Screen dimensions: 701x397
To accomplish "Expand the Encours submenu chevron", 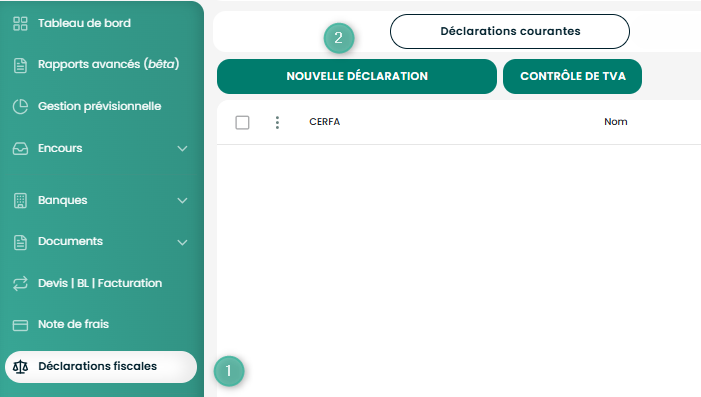I will 182,148.
